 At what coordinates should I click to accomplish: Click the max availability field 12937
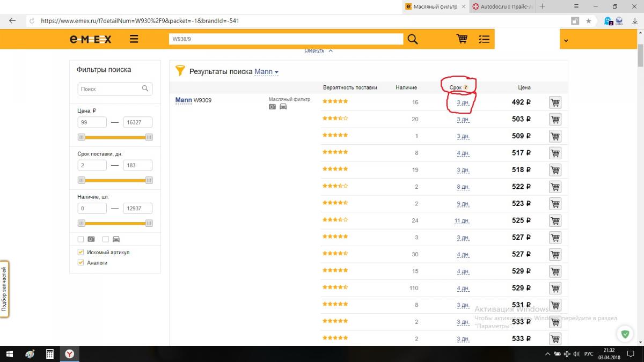coord(137,209)
